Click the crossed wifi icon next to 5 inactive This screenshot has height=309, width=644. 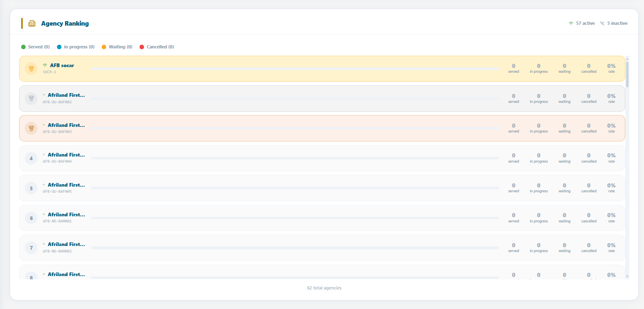602,24
